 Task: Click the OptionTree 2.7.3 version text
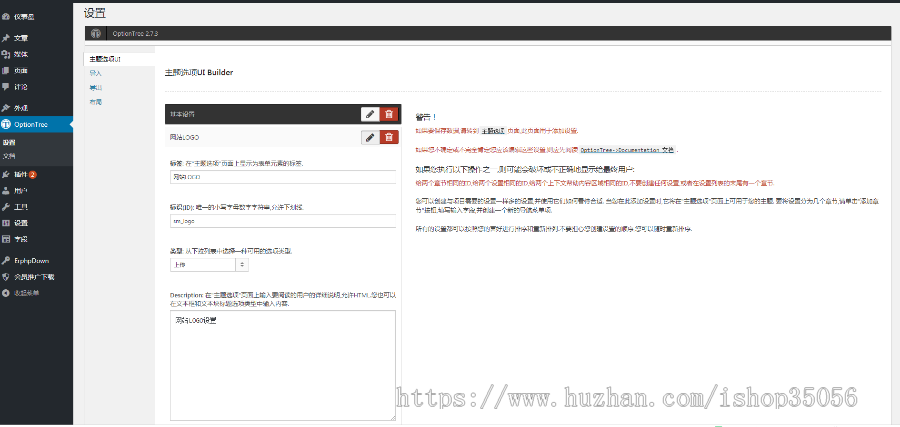point(135,34)
